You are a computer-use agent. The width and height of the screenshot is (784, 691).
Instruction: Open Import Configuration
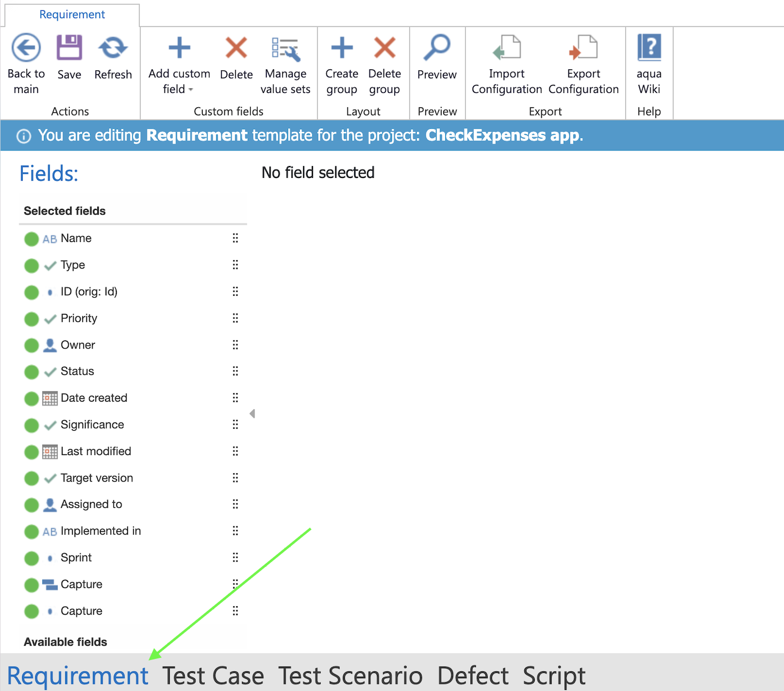tap(506, 48)
